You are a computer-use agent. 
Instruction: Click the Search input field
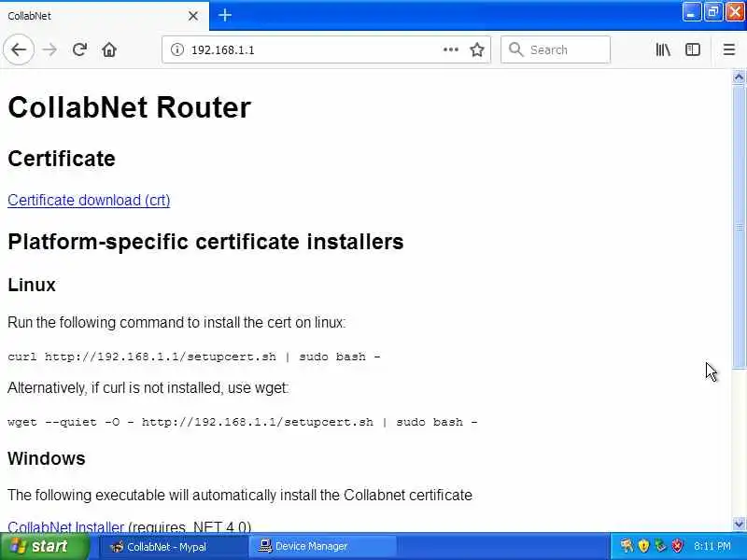tap(556, 49)
